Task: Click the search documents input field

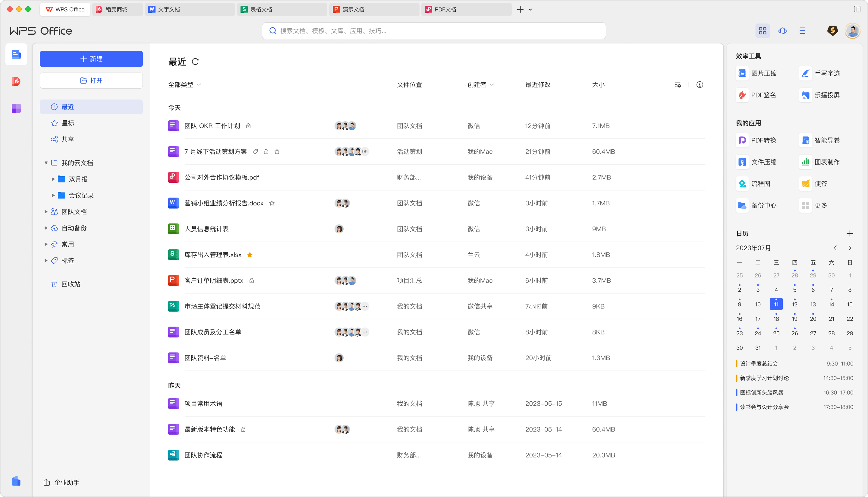Action: 433,31
